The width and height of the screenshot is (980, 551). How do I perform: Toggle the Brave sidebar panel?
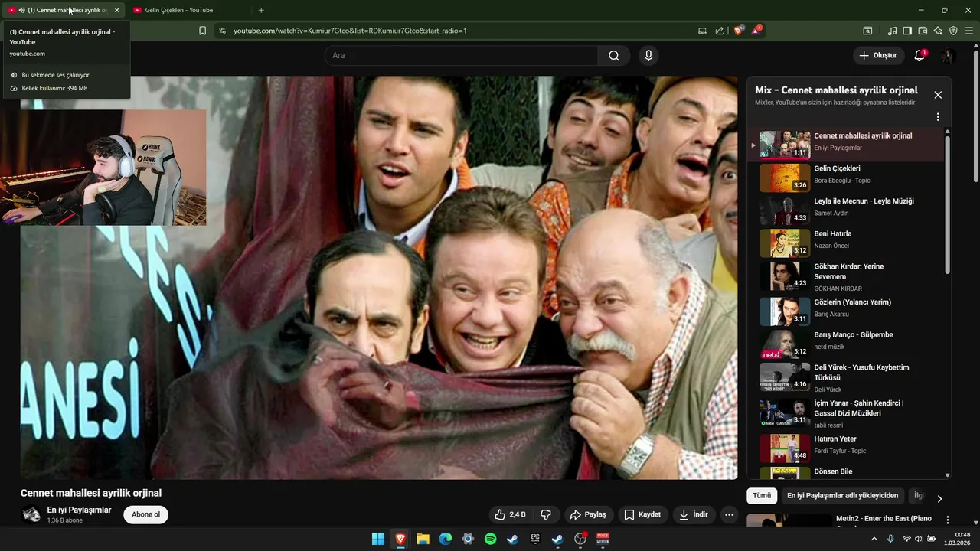point(907,31)
